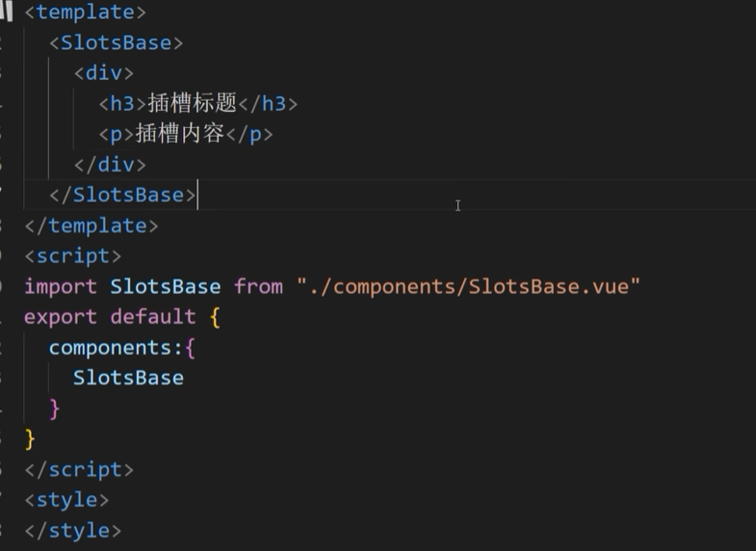Click the closing style tag
Screen dimensions: 756x551
pyautogui.click(x=73, y=530)
